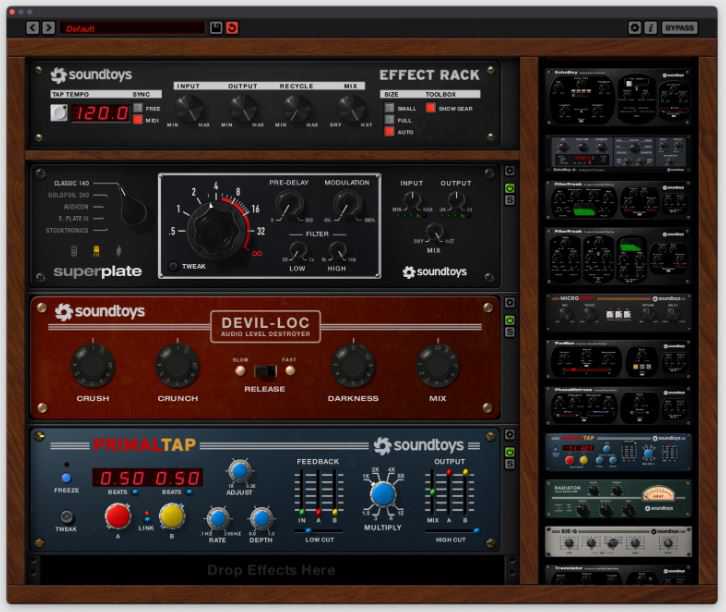726x612 pixels.
Task: Toggle the SuperPlate slot green bypass button
Action: pos(509,188)
